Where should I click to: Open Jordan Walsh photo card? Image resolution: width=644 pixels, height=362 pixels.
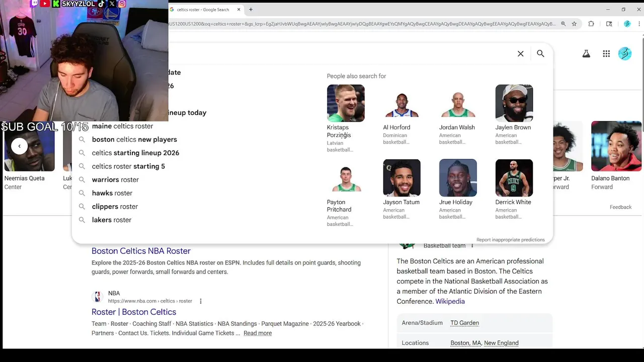[x=458, y=103]
